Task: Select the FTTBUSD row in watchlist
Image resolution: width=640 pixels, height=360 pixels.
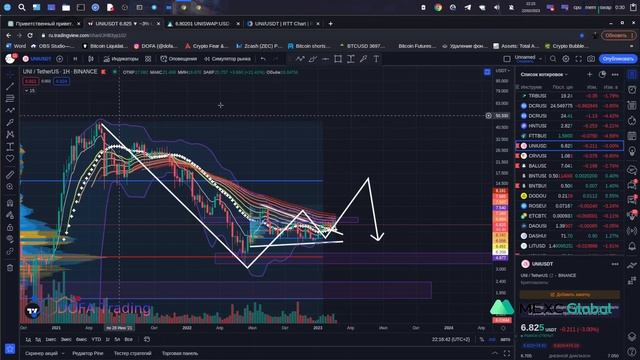Action: click(570, 136)
